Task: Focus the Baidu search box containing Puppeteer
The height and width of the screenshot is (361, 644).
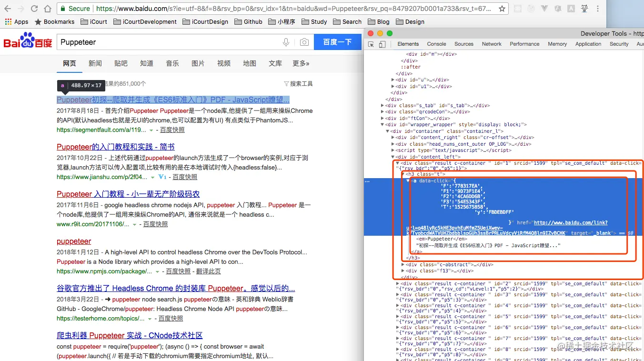Action: 168,42
